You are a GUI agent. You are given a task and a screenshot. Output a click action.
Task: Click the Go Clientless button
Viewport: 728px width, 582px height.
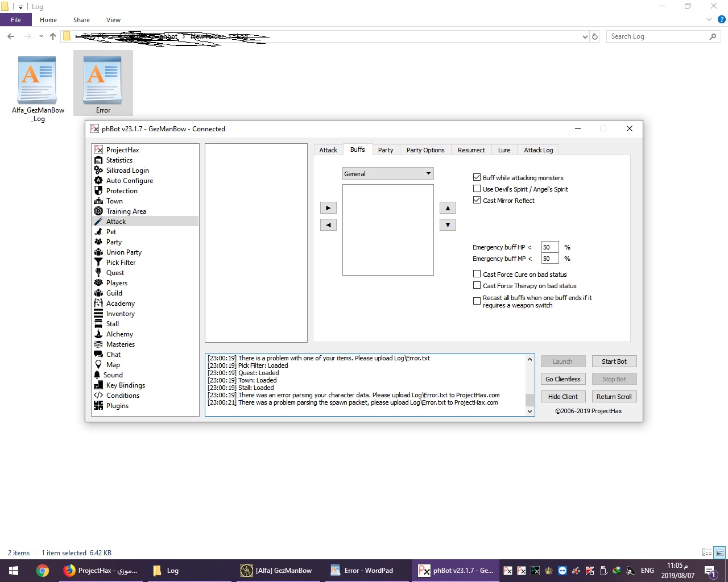point(562,379)
